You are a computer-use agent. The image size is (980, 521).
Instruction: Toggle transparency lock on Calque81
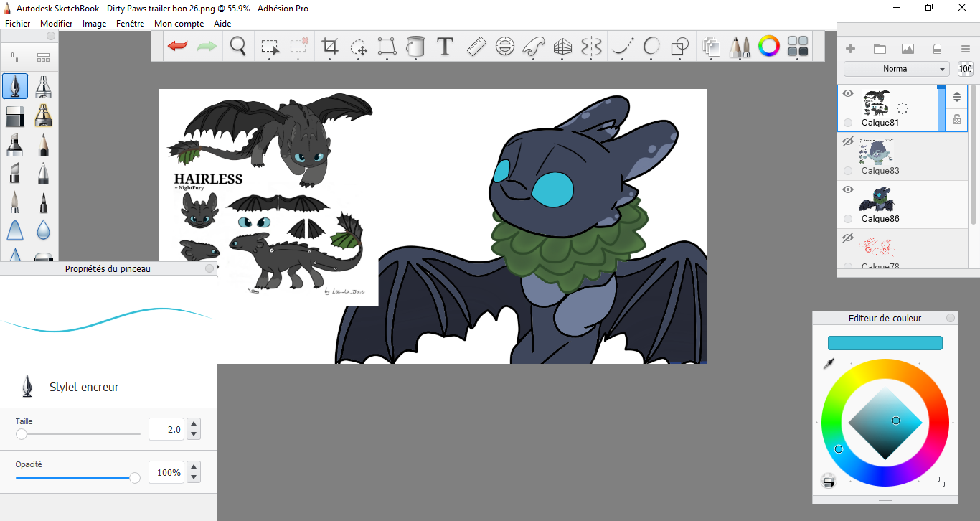[956, 120]
